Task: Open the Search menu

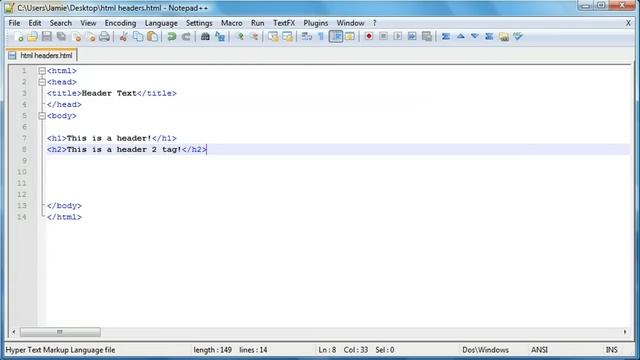Action: pyautogui.click(x=61, y=23)
